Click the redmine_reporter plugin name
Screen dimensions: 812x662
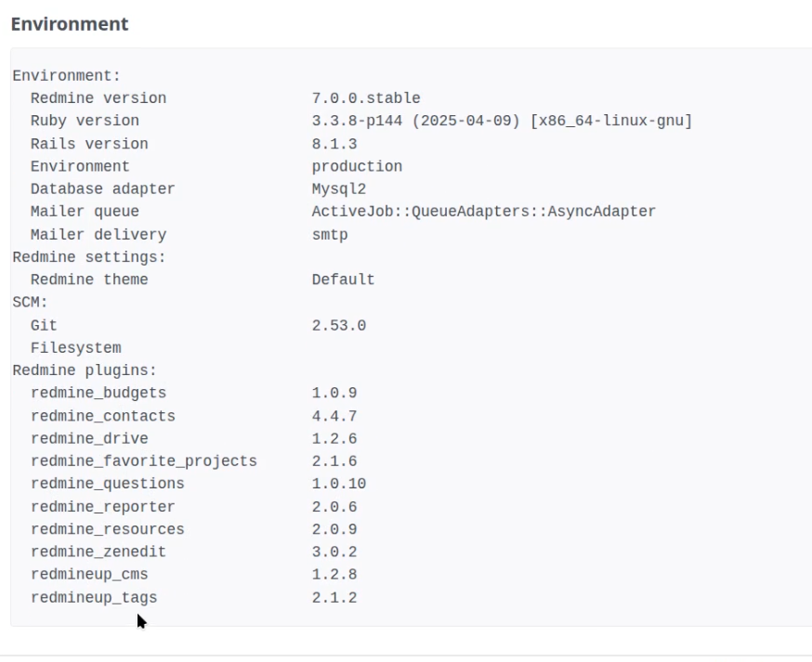[x=102, y=507]
